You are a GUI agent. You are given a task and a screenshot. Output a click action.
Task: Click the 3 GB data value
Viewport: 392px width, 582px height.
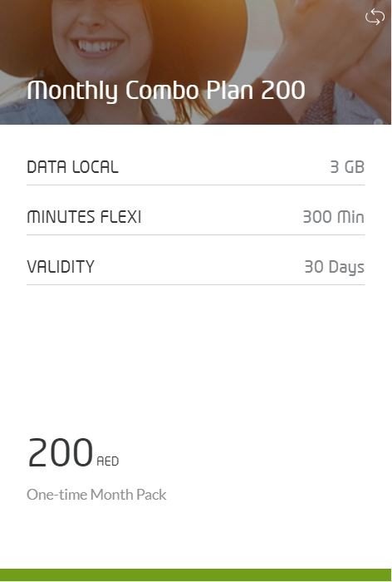pos(347,167)
